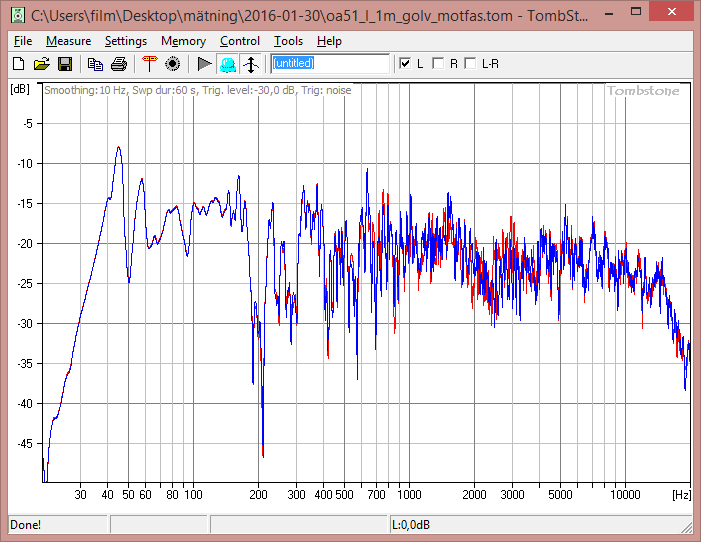Save measurement with the floppy disk icon

click(x=65, y=64)
